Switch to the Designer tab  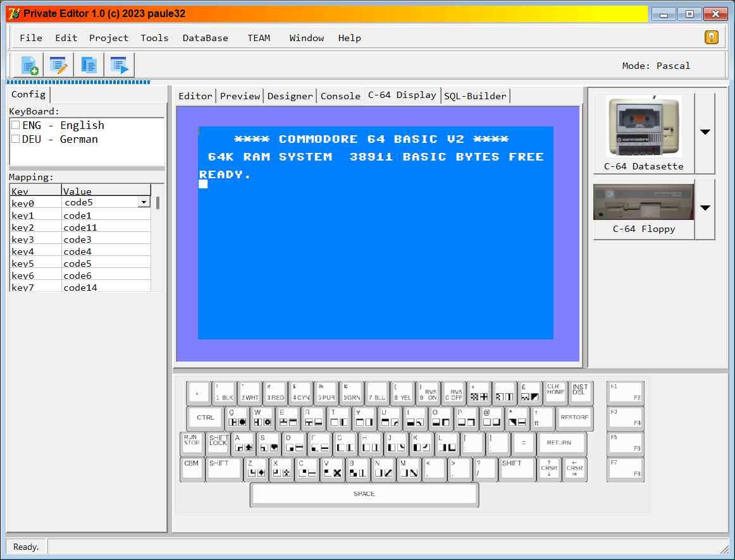(x=290, y=96)
